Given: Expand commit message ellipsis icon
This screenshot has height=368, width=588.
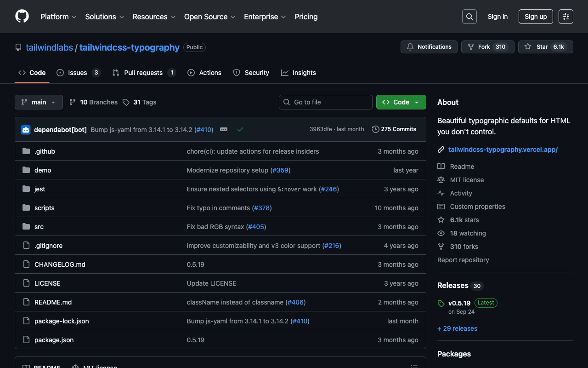Looking at the screenshot, I should tap(224, 130).
